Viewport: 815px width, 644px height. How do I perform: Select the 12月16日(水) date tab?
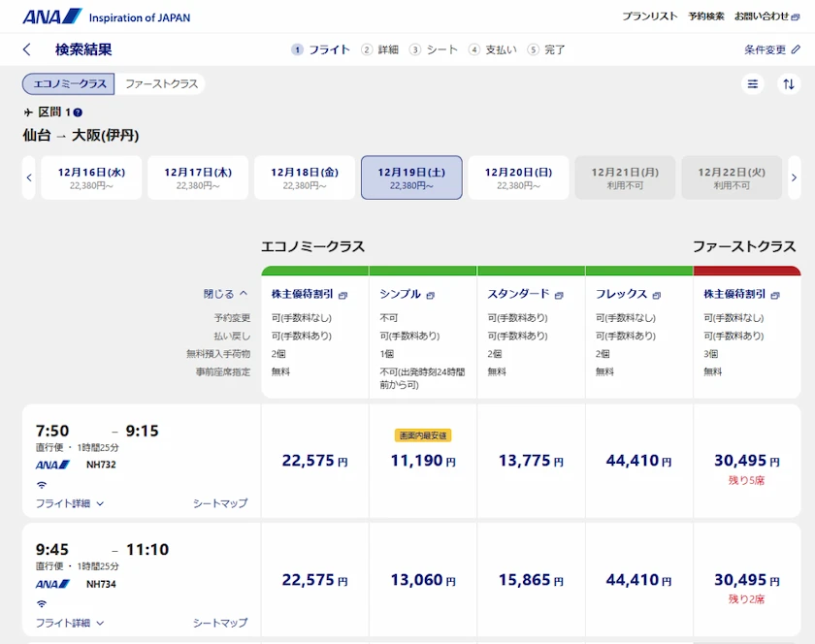[x=91, y=177]
